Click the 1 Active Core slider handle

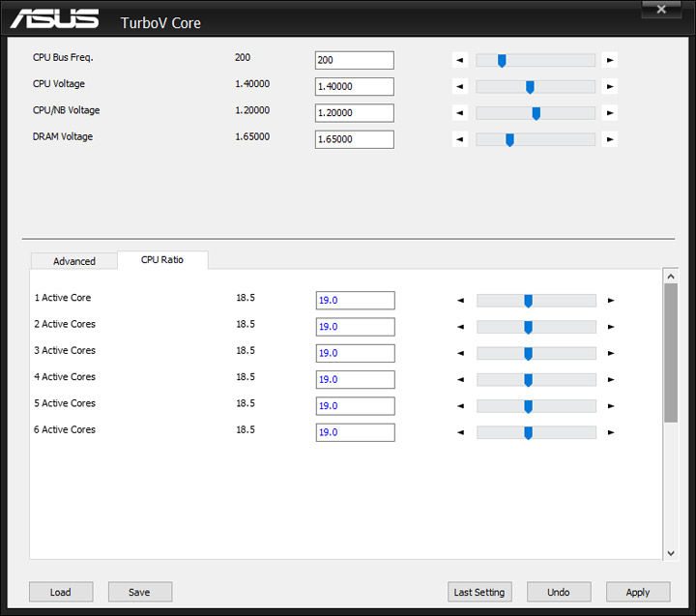[528, 301]
